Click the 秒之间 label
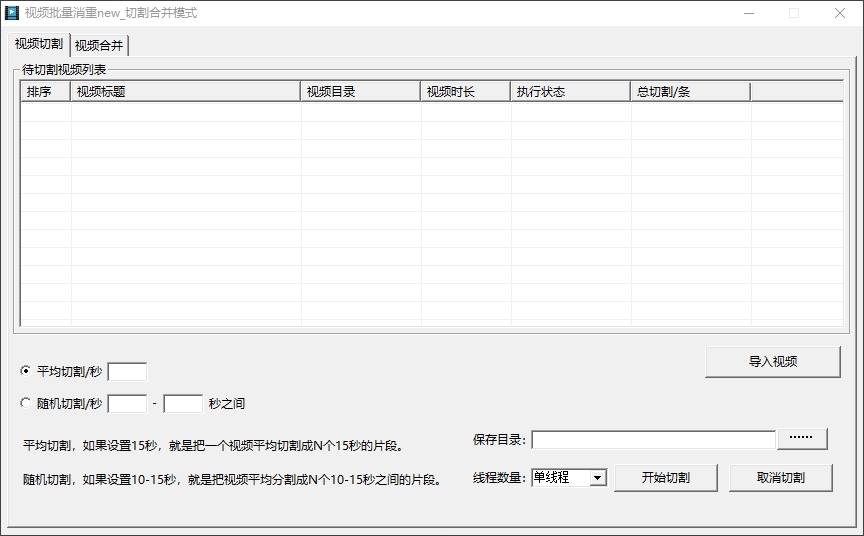The height and width of the screenshot is (536, 864). point(226,404)
